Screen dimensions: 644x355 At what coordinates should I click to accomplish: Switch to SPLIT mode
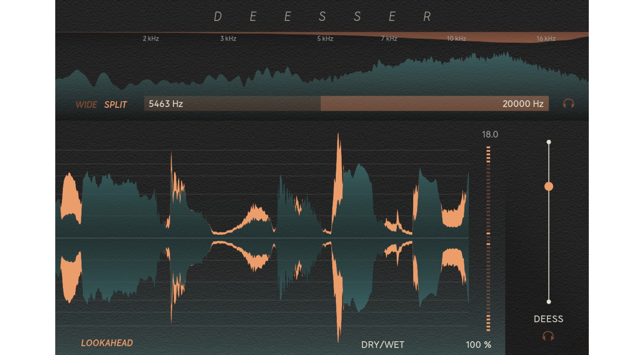pos(115,104)
